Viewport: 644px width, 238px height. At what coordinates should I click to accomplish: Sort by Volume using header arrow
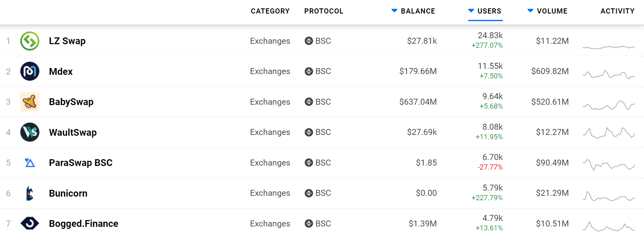[530, 11]
